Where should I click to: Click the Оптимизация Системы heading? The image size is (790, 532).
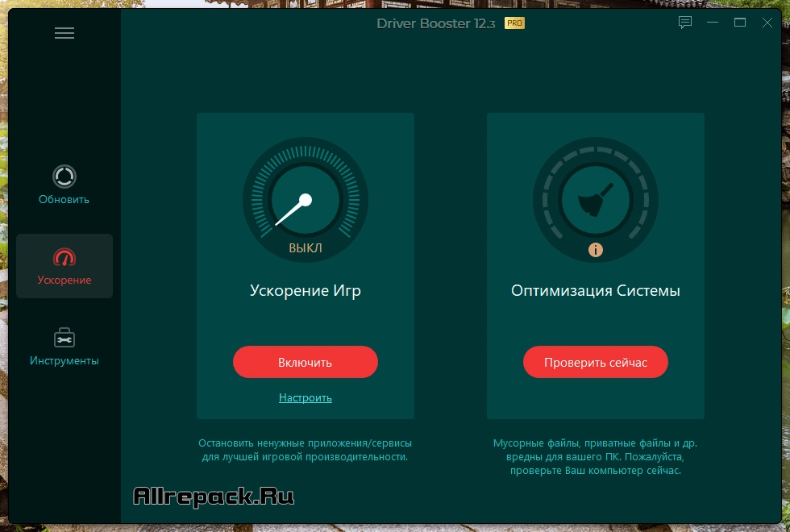pyautogui.click(x=596, y=291)
